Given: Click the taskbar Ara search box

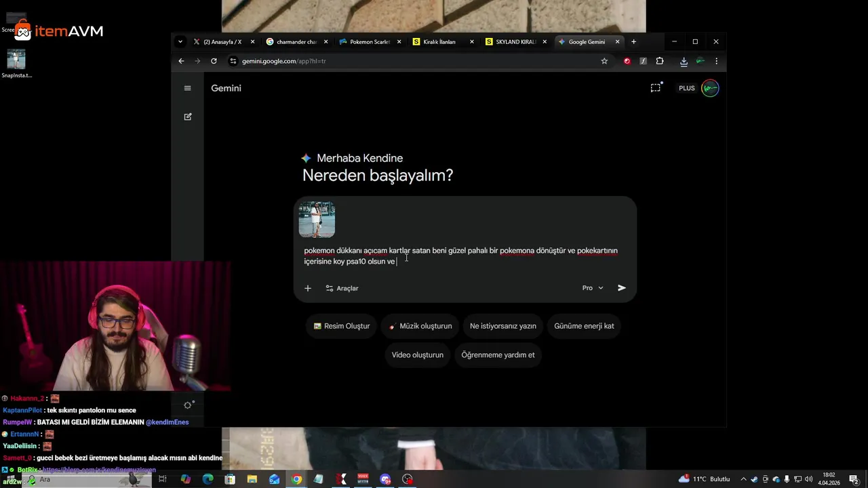Looking at the screenshot, I should click(88, 480).
